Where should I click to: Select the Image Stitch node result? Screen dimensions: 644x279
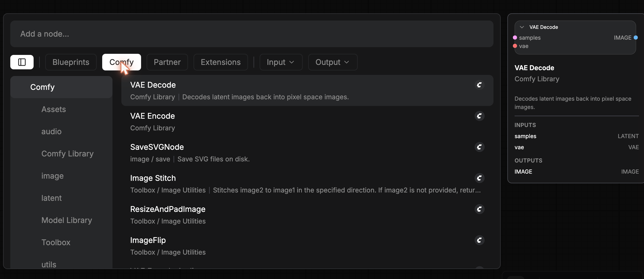(x=307, y=184)
